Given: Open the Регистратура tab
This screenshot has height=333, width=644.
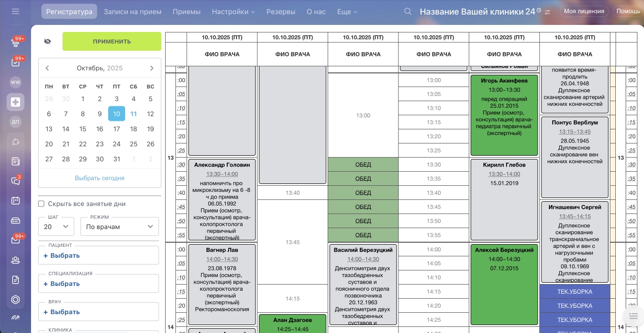Looking at the screenshot, I should pos(69,12).
